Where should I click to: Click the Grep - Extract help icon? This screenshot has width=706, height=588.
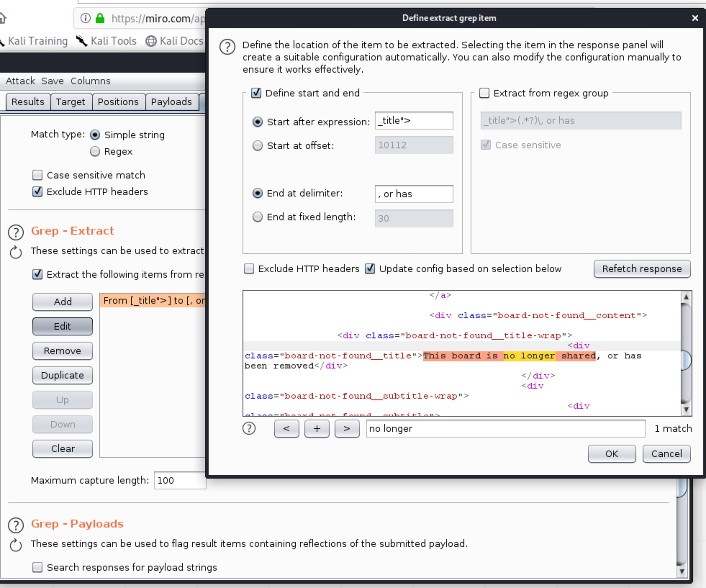click(x=16, y=232)
